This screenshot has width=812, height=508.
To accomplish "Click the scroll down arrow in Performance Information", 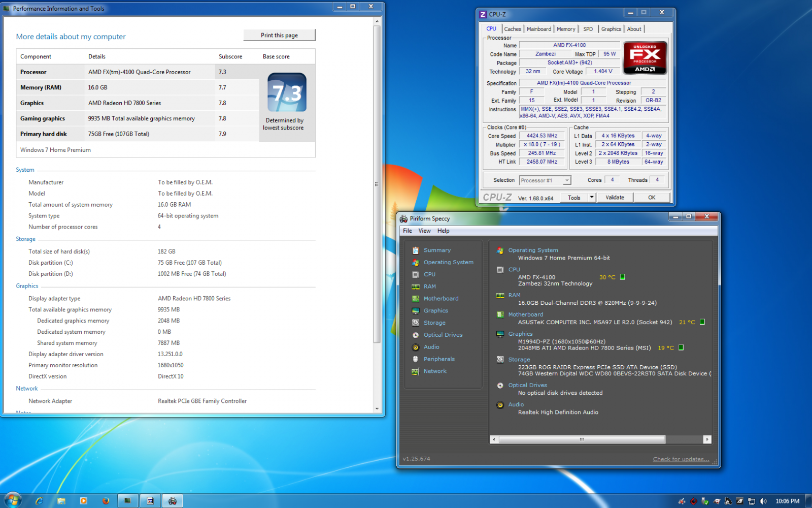I will click(377, 408).
